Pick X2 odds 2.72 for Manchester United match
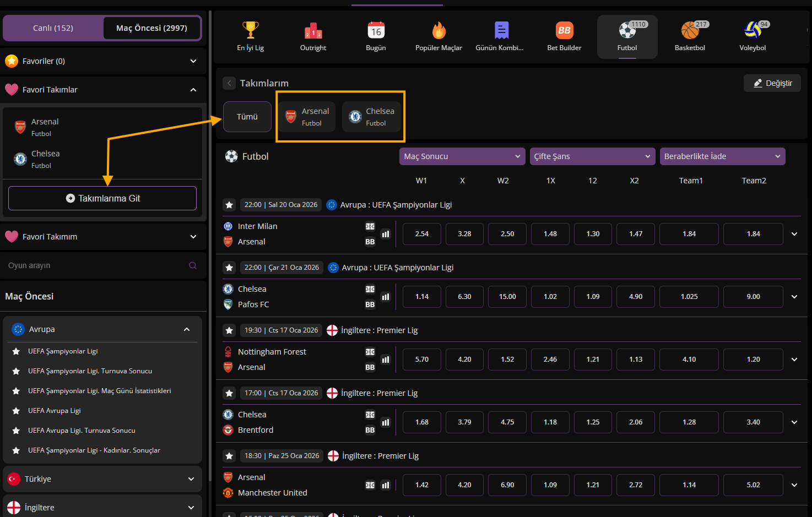 pos(636,485)
